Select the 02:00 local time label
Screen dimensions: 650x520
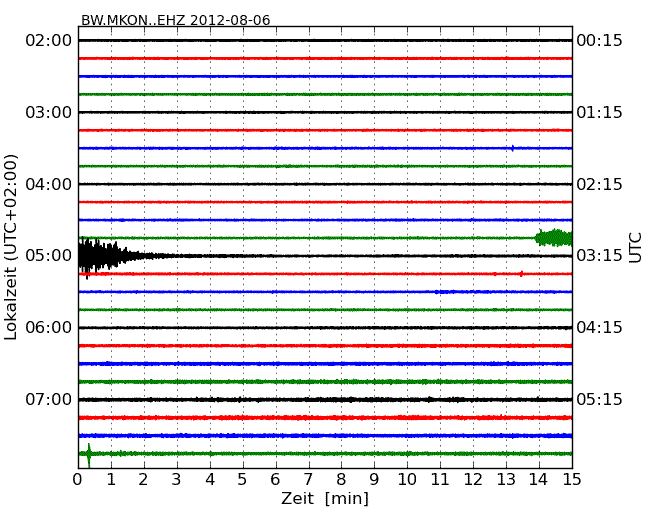click(x=48, y=41)
